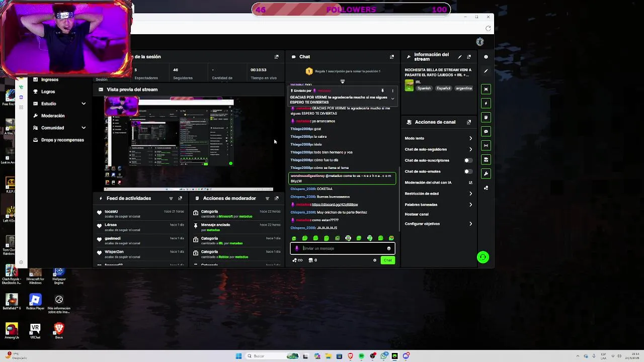The height and width of the screenshot is (362, 644).
Task: Filter the Feed de actividades list
Action: [171, 198]
